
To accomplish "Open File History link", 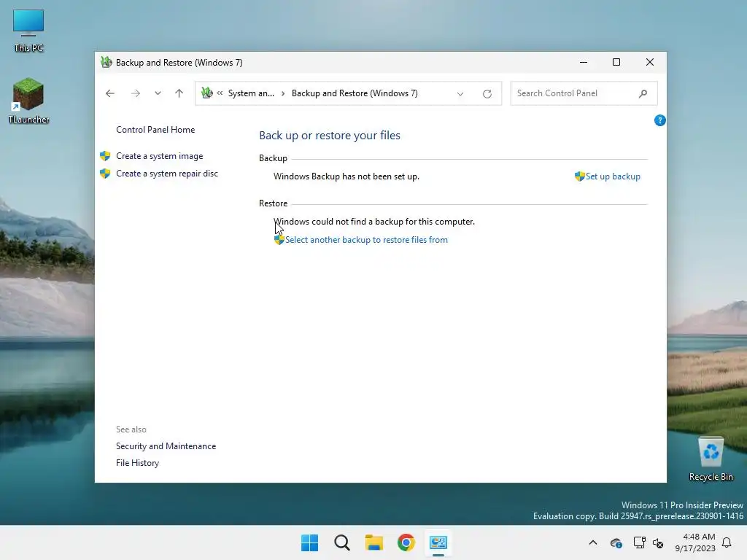I will tap(137, 463).
